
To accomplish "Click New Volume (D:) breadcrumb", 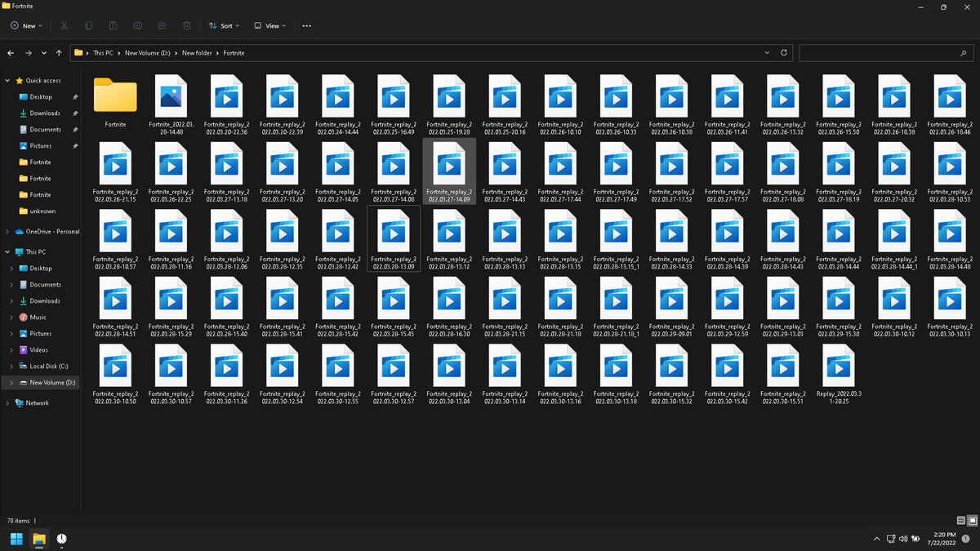I will tap(147, 52).
